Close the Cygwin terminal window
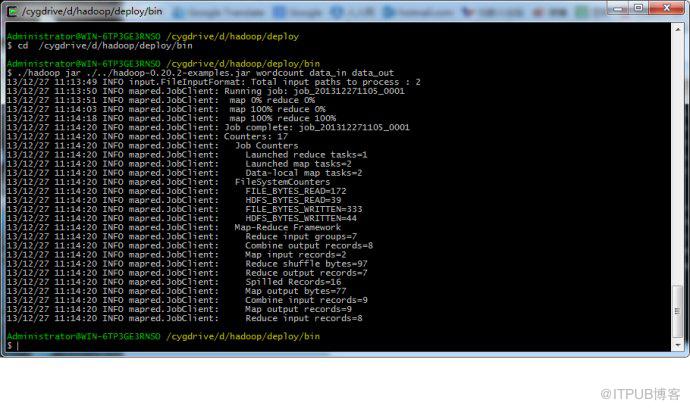690x409 pixels. [x=666, y=8]
